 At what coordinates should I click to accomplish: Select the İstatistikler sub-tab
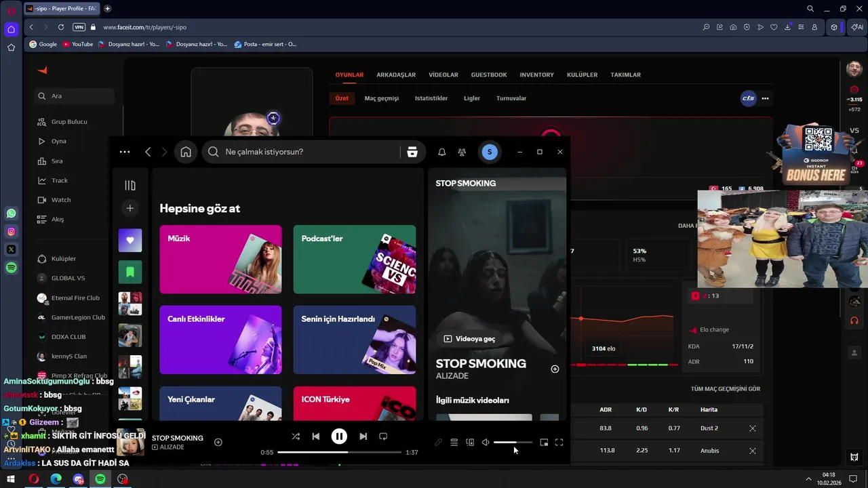[431, 98]
